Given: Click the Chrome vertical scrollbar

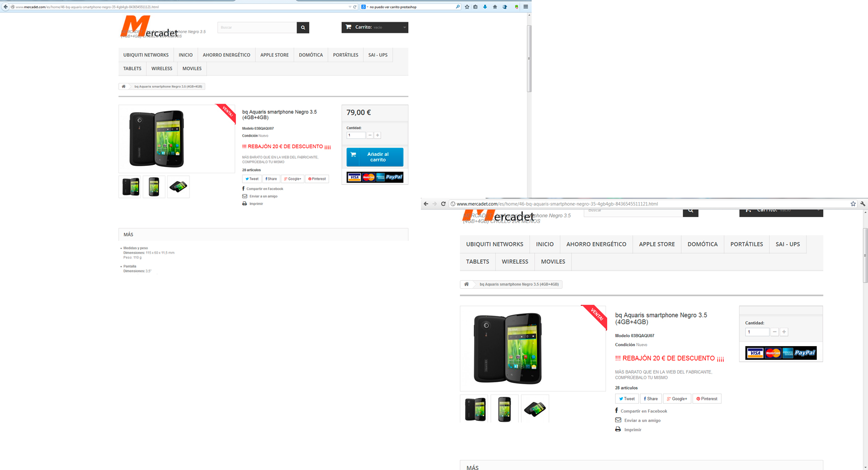Looking at the screenshot, I should click(x=865, y=255).
